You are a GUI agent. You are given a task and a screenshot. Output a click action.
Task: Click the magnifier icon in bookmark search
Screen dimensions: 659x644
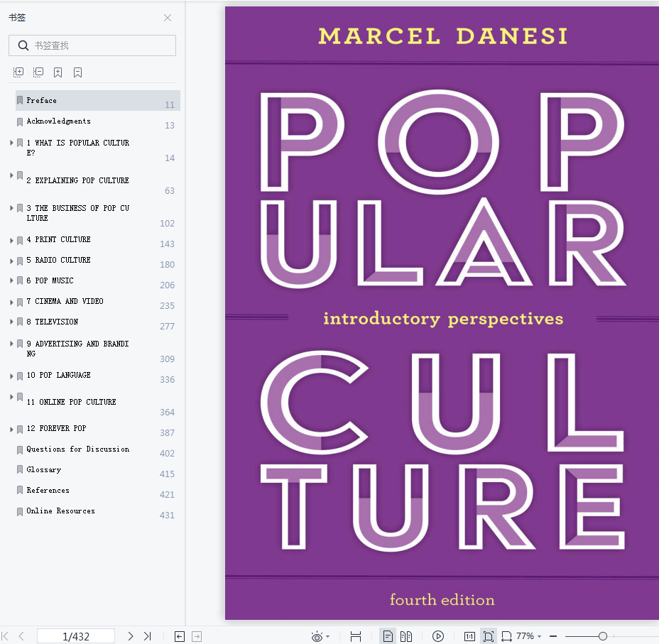click(23, 45)
